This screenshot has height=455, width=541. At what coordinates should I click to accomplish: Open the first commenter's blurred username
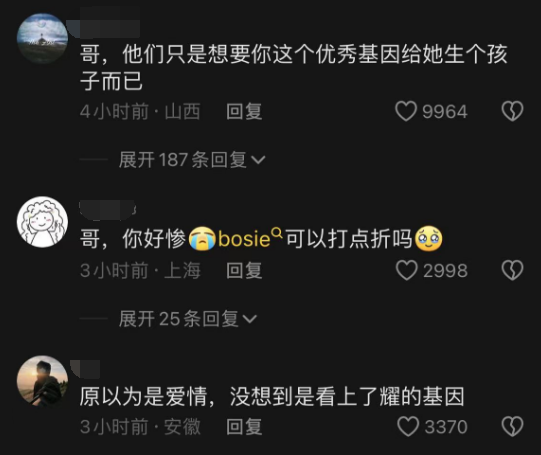click(104, 28)
